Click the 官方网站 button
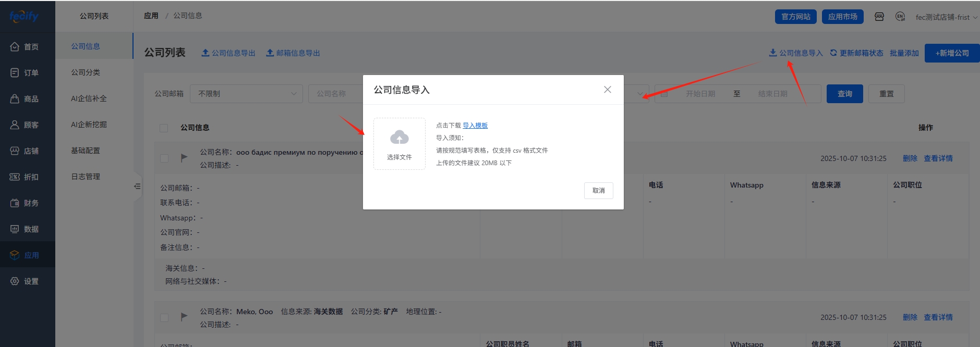The width and height of the screenshot is (980, 347). click(x=795, y=17)
